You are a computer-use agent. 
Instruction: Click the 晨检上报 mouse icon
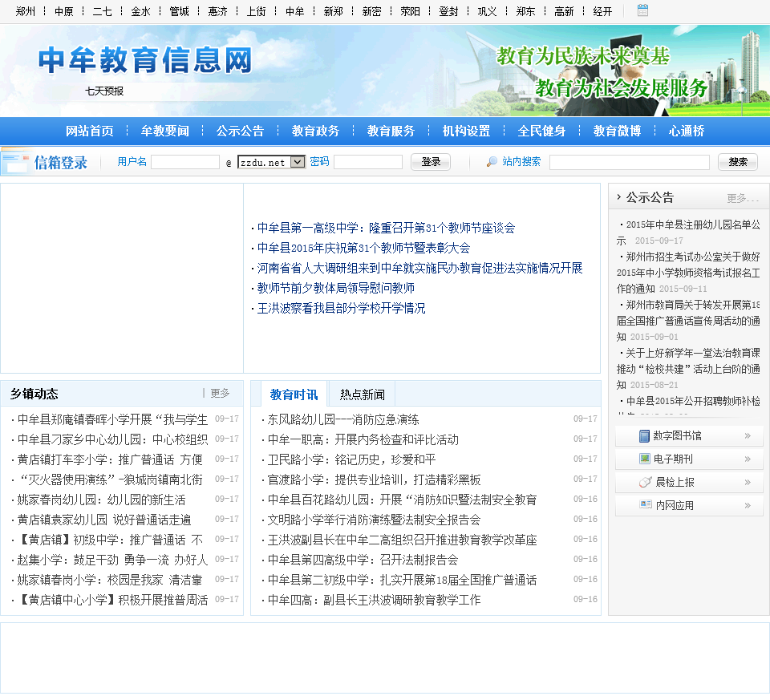pos(644,482)
